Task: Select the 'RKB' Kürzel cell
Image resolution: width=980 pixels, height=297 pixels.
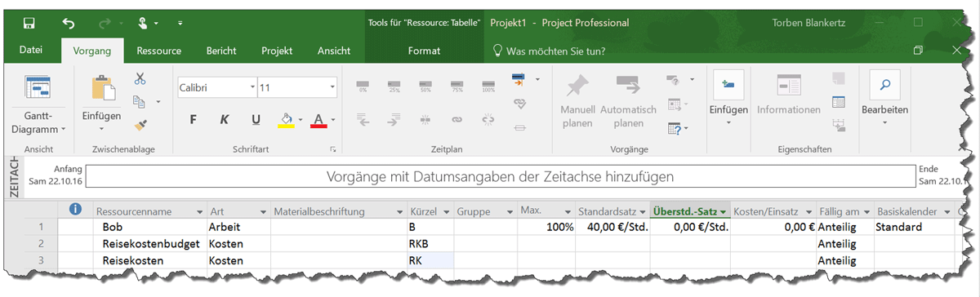Action: tap(430, 243)
